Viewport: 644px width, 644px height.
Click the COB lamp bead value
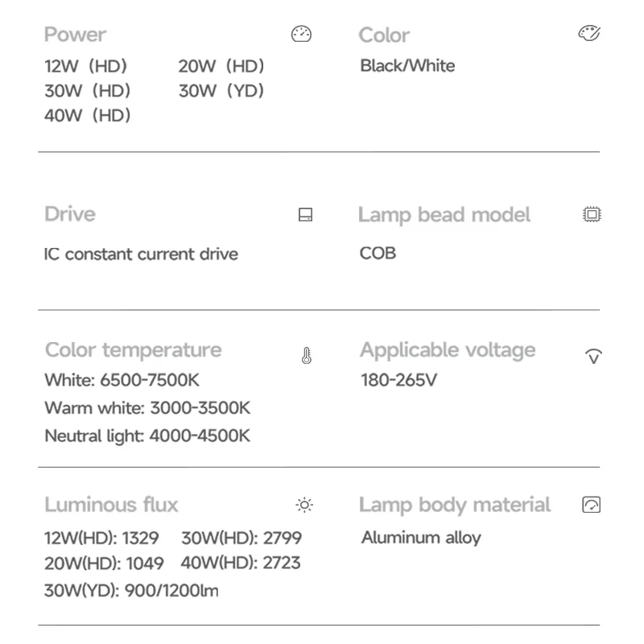point(378,254)
